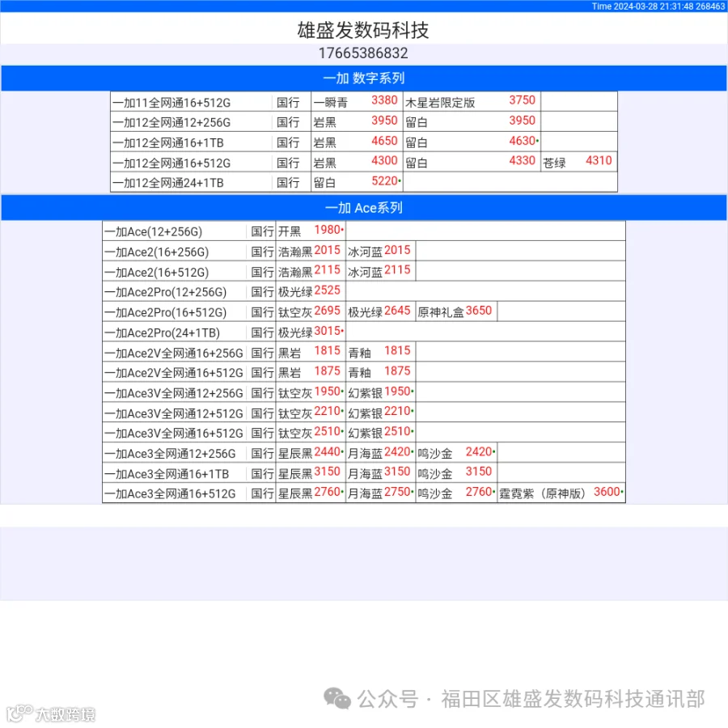Click the price 3750
This screenshot has height=728, width=728.
tap(523, 100)
